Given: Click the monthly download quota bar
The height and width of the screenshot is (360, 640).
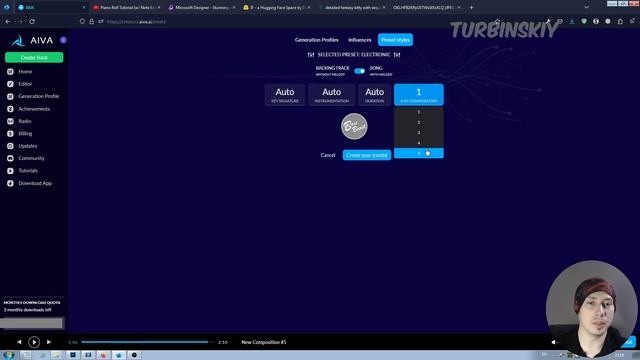Looking at the screenshot, I should pyautogui.click(x=32, y=323).
